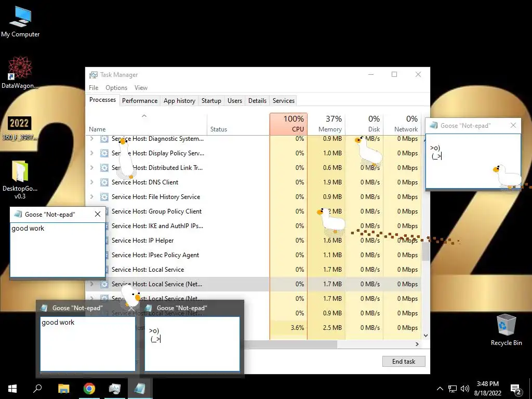Open the DataWagon shortcut on desktop
This screenshot has height=399, width=532.
coord(20,72)
